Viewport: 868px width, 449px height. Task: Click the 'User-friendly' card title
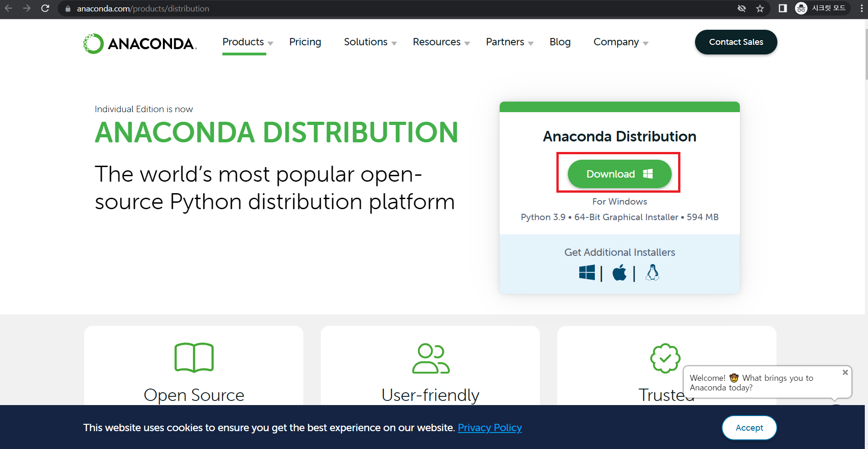(431, 395)
